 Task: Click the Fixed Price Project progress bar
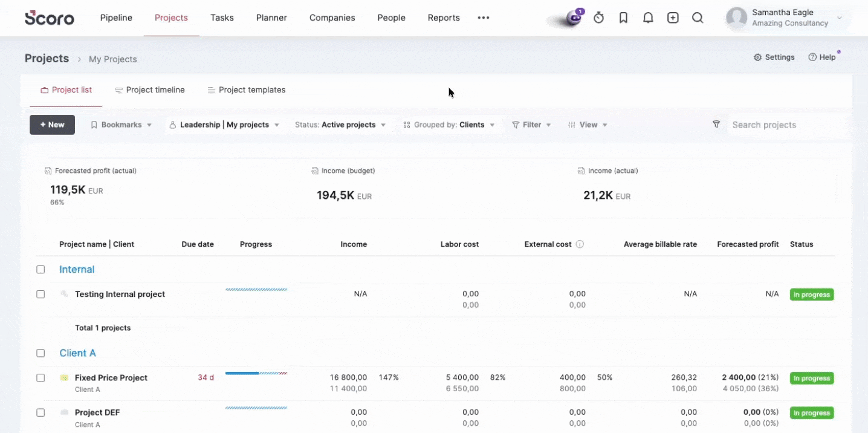[256, 373]
